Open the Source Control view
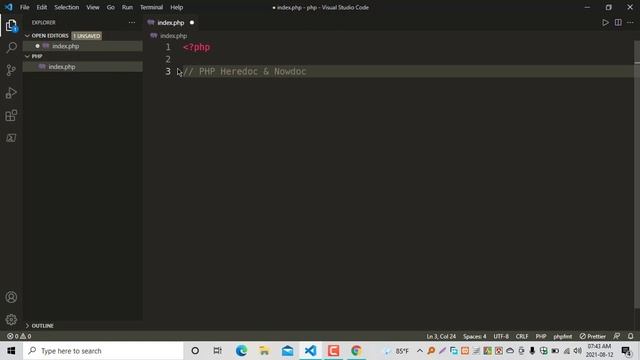The width and height of the screenshot is (640, 360). pos(11,70)
